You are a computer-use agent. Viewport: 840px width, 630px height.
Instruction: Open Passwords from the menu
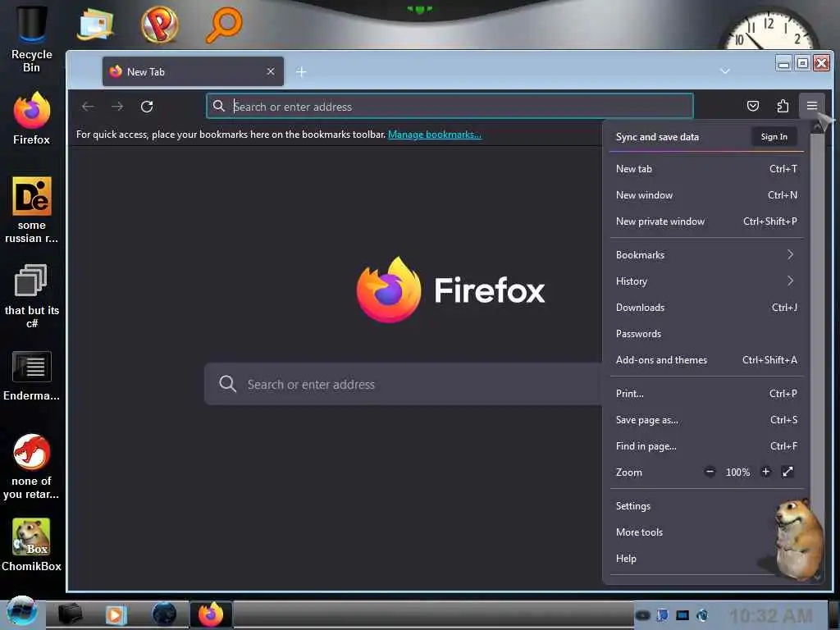(x=706, y=334)
